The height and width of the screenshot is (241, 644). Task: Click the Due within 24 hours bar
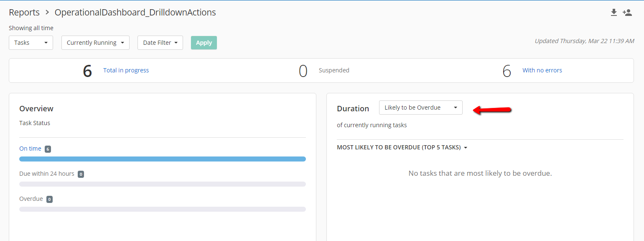tap(163, 184)
